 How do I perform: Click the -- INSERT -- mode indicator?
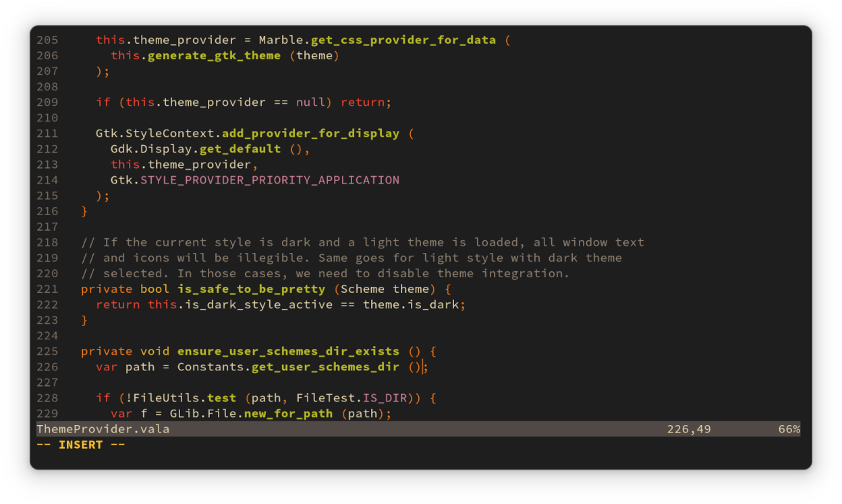coord(81,445)
